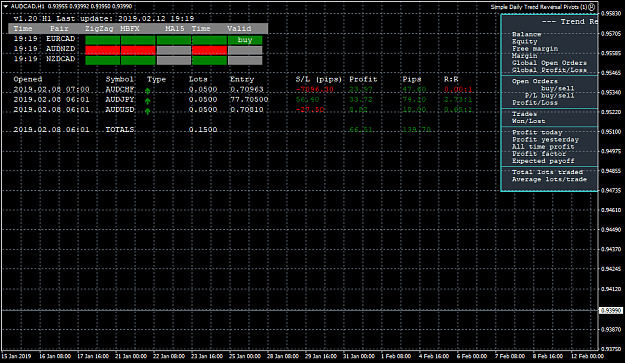Open the chart menu triangle beside AUDCAD,H1

[x=5, y=6]
